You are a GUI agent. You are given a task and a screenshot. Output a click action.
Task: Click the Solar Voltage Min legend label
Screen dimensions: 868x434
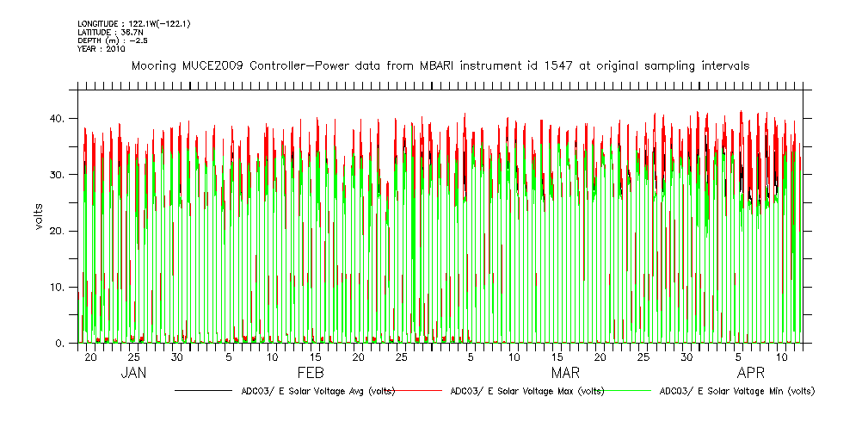[x=736, y=391]
